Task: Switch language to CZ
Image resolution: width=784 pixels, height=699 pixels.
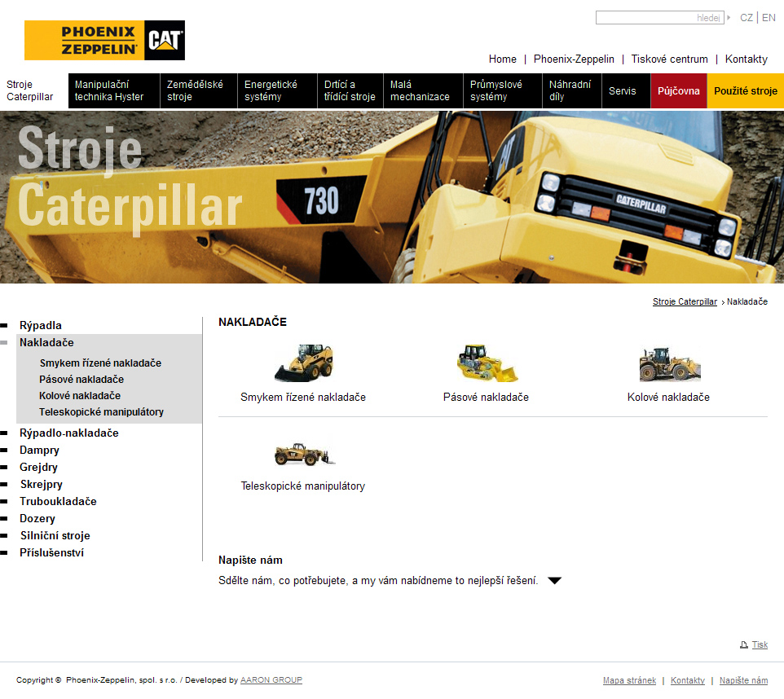Action: pos(747,17)
